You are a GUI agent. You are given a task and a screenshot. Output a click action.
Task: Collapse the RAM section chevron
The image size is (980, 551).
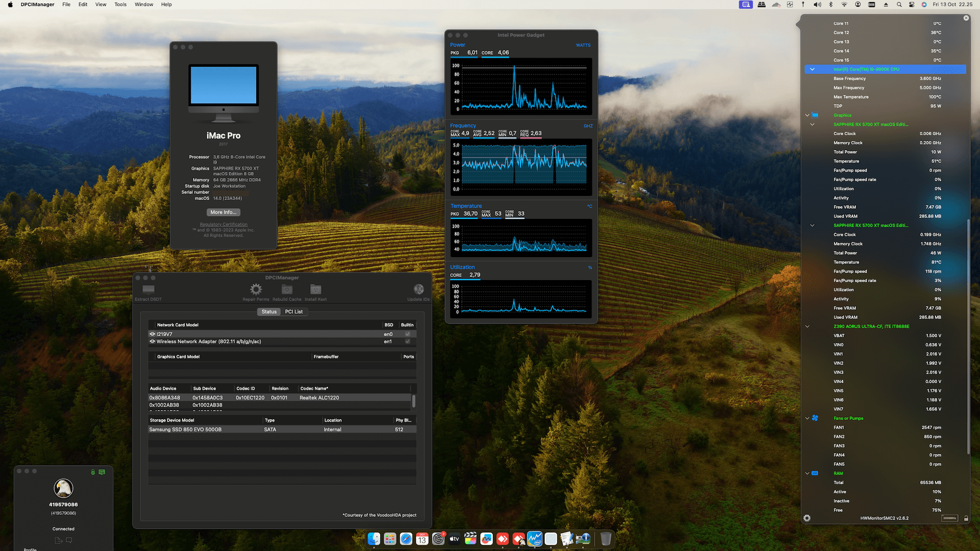click(807, 473)
